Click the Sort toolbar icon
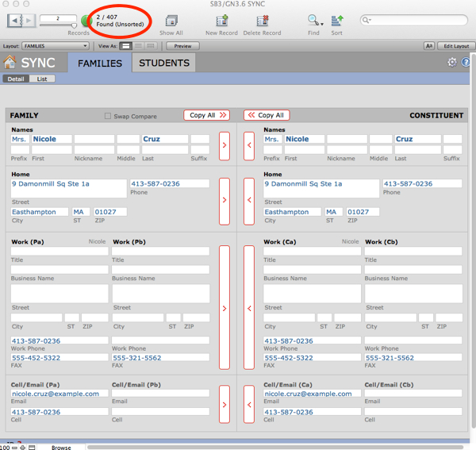Image resolution: width=476 pixels, height=450 pixels. tap(336, 21)
